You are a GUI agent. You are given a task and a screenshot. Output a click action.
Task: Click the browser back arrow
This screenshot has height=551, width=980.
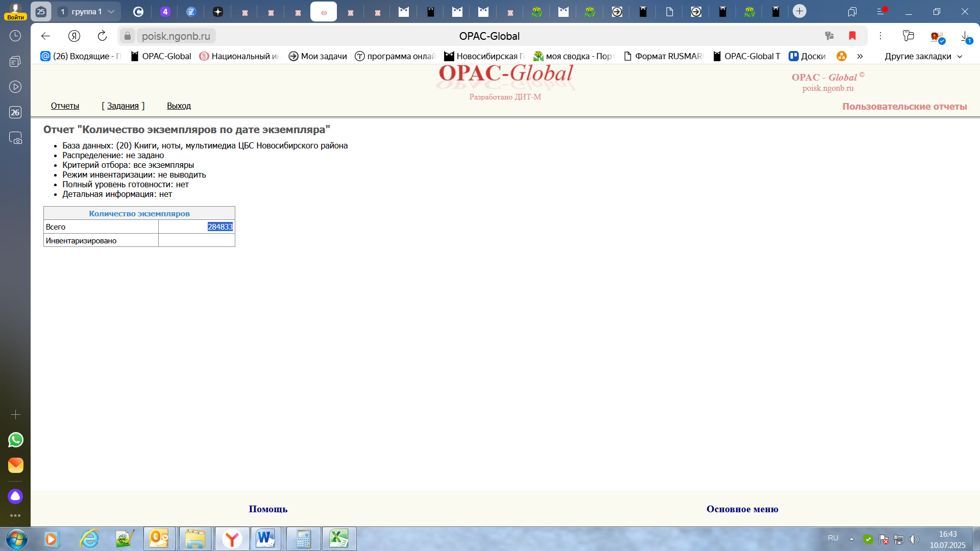(x=45, y=36)
